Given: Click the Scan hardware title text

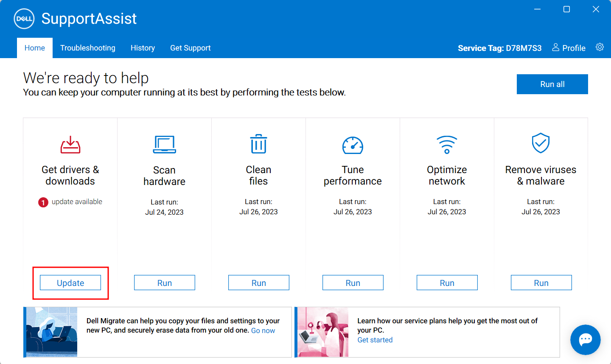Looking at the screenshot, I should (x=165, y=176).
